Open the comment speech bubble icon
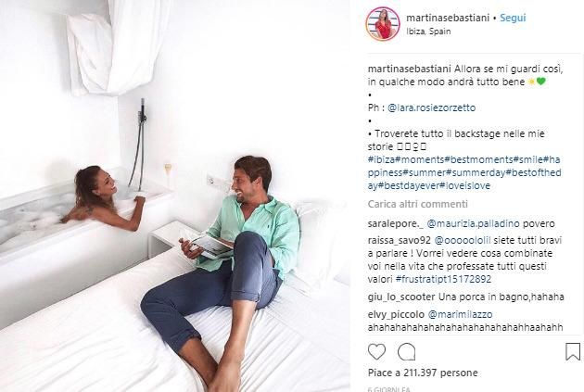Image resolution: width=584 pixels, height=392 pixels. point(406,352)
